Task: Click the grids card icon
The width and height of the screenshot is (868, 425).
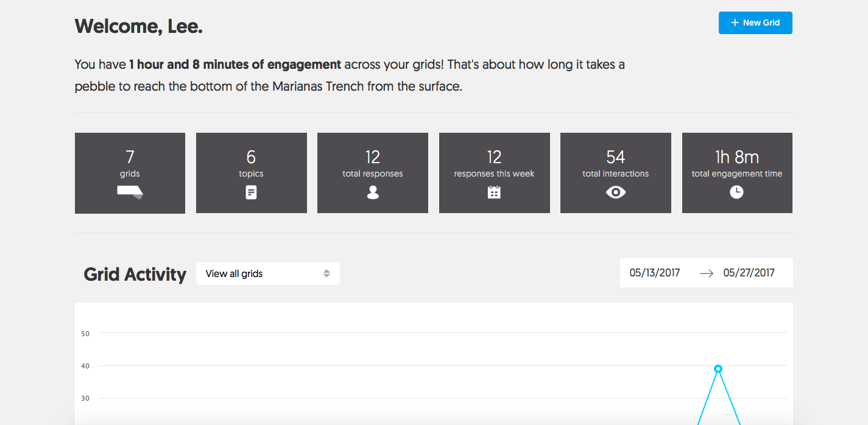Action: (130, 192)
